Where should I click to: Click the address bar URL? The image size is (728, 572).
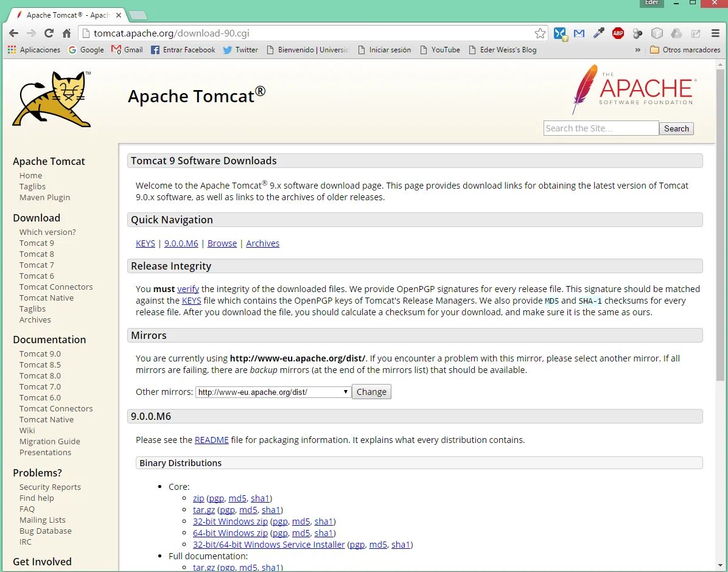pos(171,33)
